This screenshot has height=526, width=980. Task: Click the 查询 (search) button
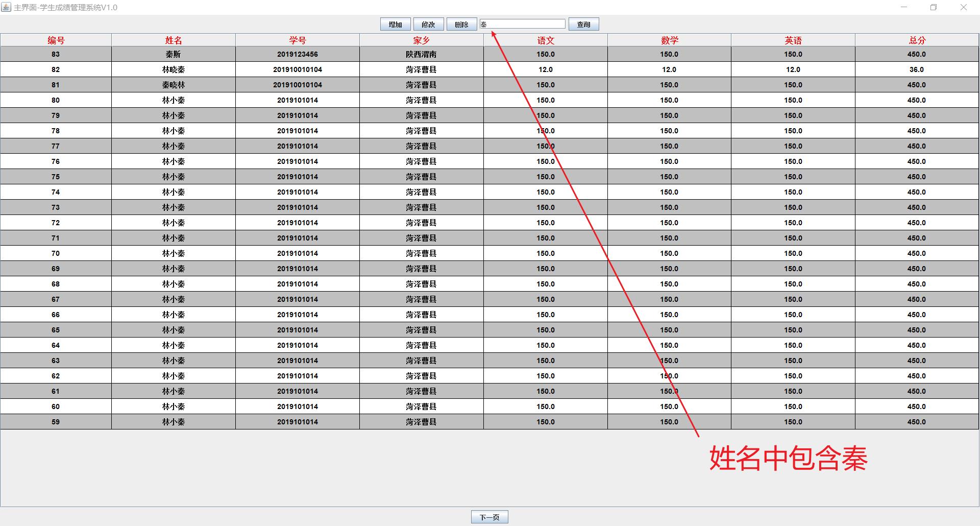[x=583, y=25]
